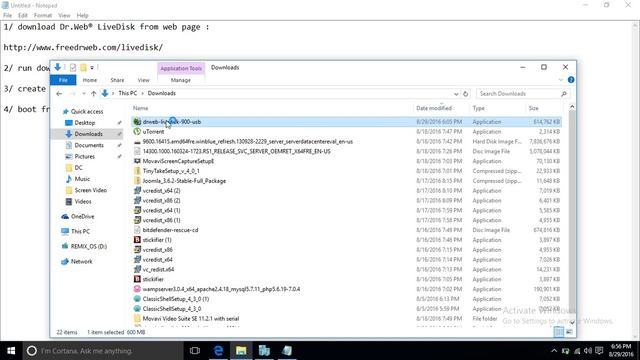
Task: Refresh the Downloads folder
Action: click(x=465, y=94)
